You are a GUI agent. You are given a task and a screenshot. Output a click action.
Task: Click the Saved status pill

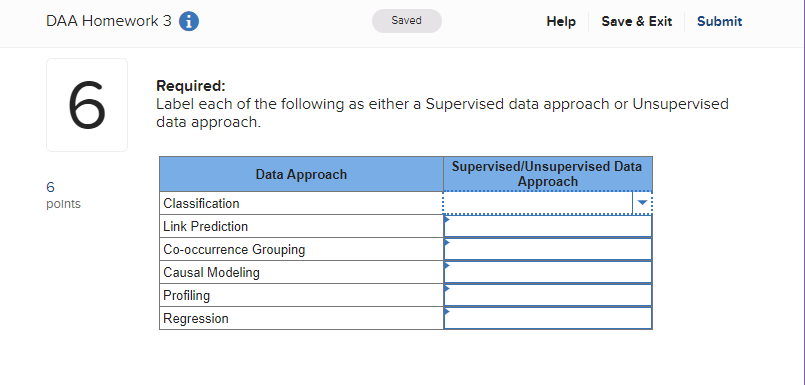click(x=407, y=21)
